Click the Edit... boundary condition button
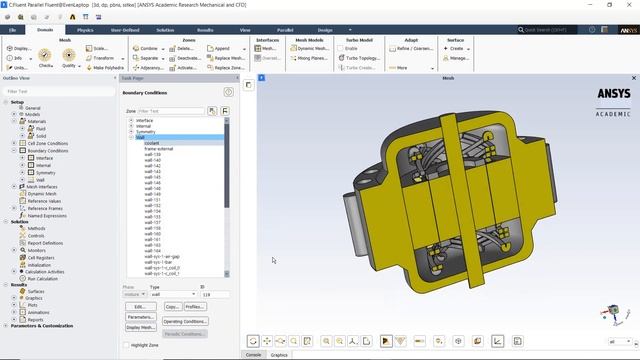 click(140, 307)
